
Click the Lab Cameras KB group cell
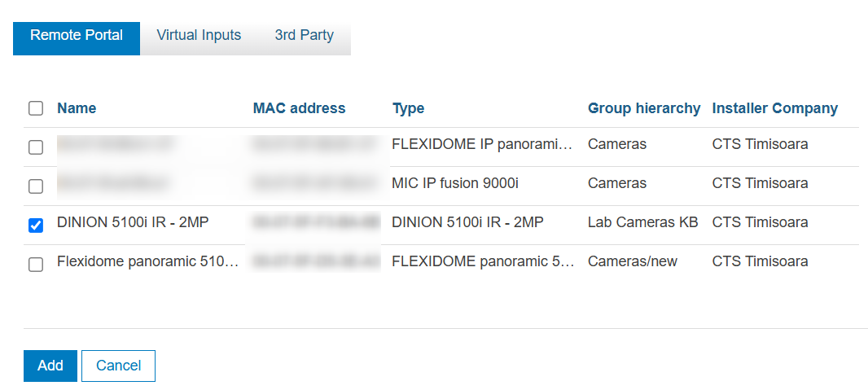pos(642,222)
